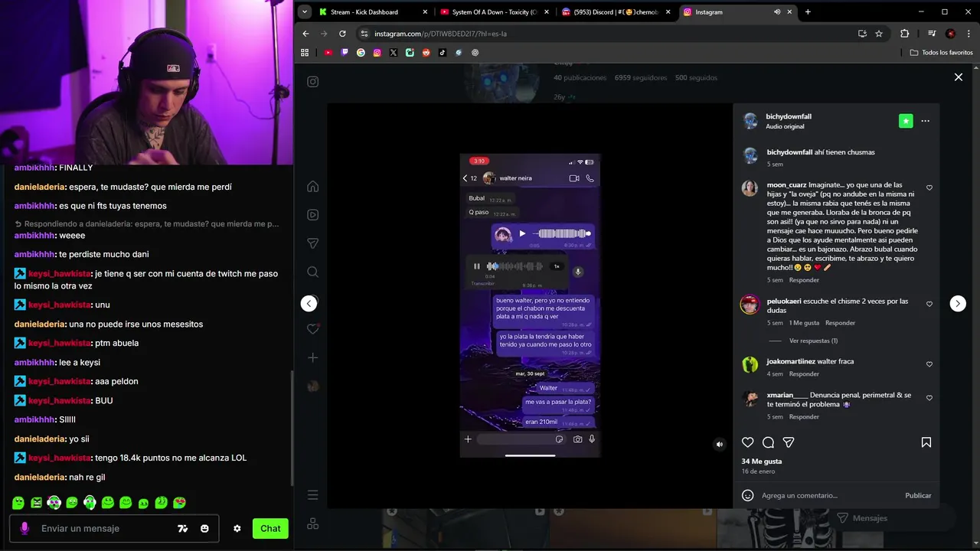Focus Agrega un comentario field

[831, 495]
